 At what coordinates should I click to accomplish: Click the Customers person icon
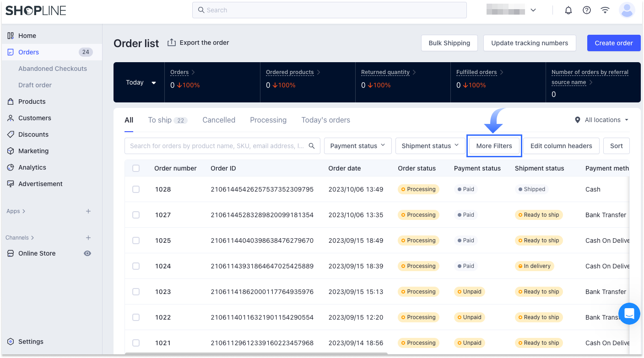point(11,118)
